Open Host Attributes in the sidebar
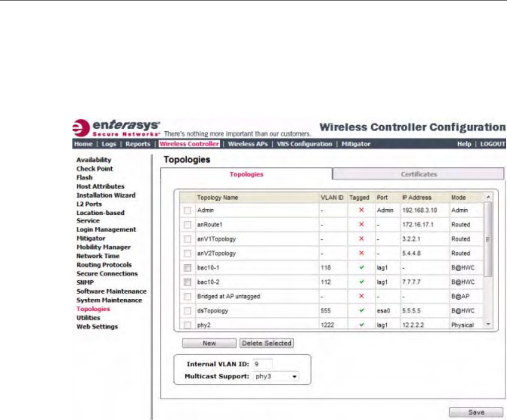 (100, 186)
